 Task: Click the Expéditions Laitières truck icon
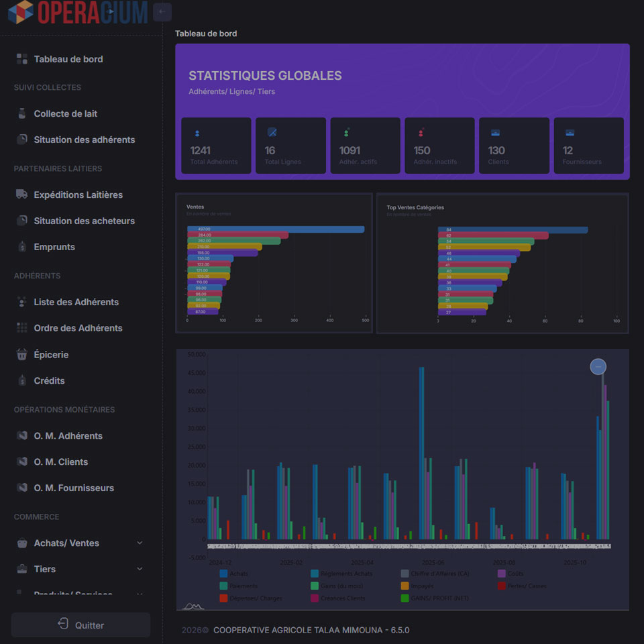(x=21, y=195)
